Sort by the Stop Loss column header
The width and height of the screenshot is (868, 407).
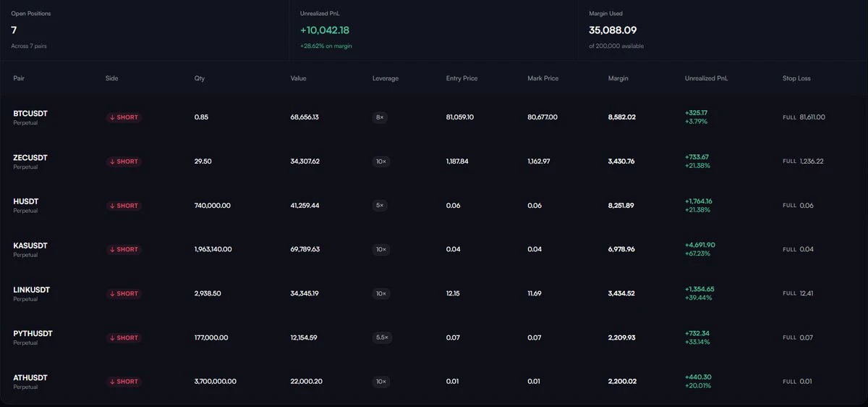796,78
